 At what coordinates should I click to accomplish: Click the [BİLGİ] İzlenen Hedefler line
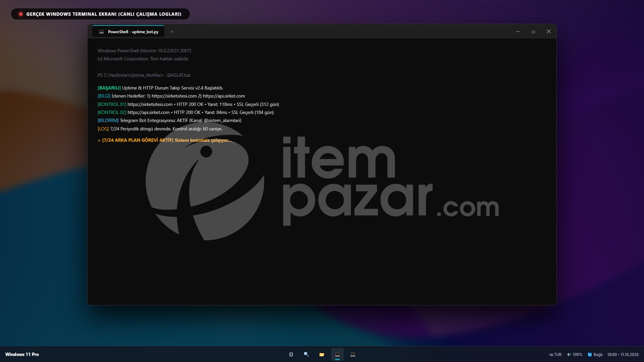pyautogui.click(x=171, y=96)
